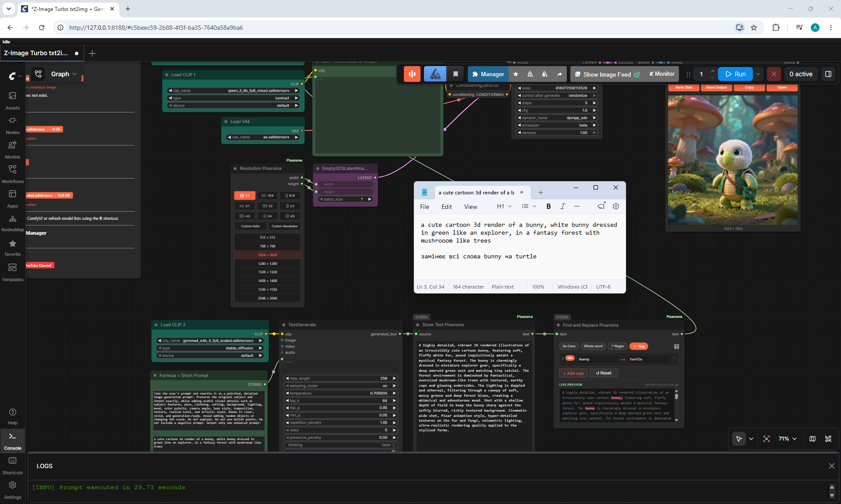Select the Z-Image Turbo workflow tab
This screenshot has width=841, height=504.
click(42, 53)
